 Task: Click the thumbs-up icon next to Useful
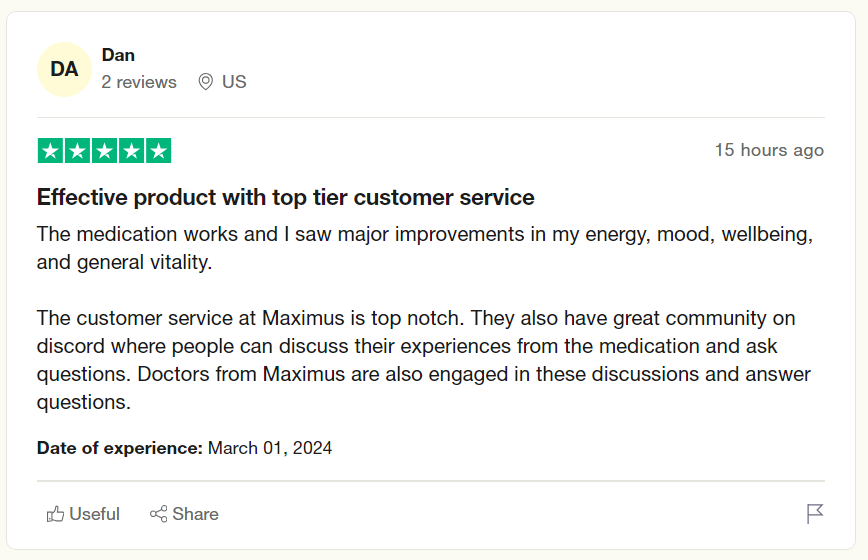(x=55, y=514)
